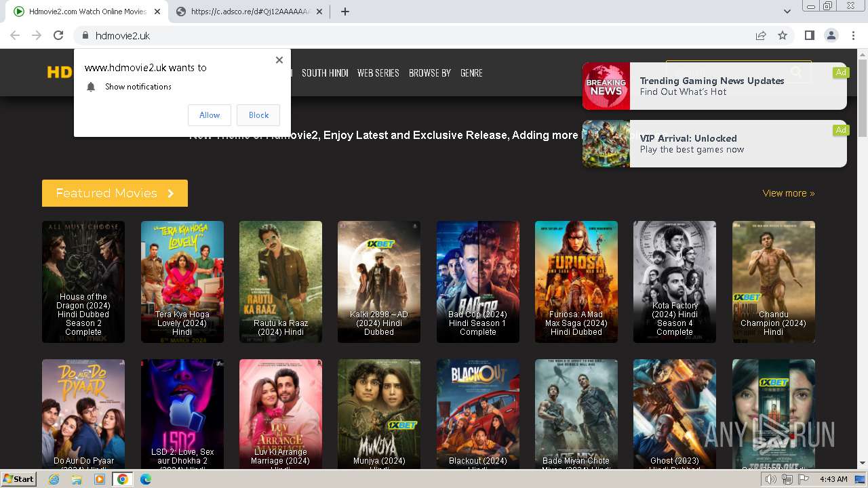The image size is (868, 488).
Task: Open the media player taskbar icon
Action: [100, 479]
